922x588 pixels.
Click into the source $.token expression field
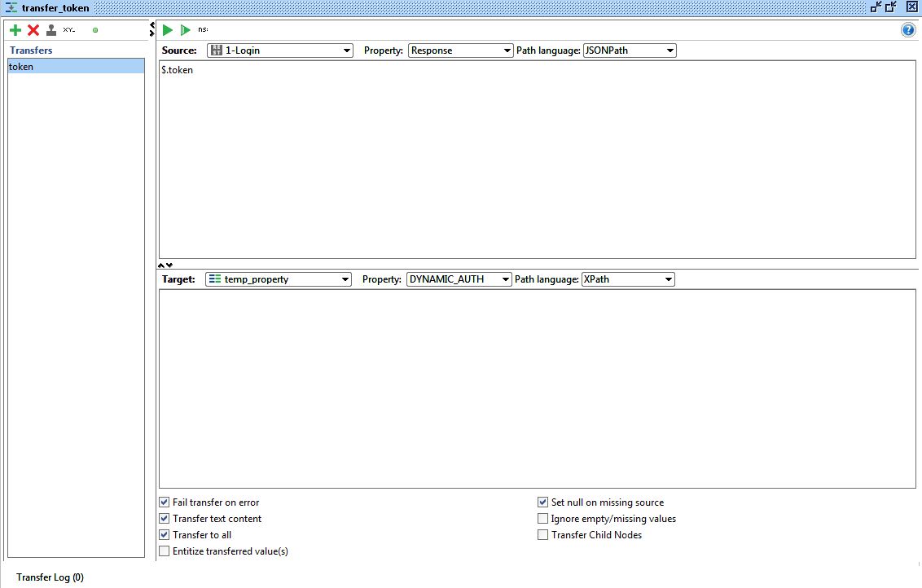tap(538, 160)
